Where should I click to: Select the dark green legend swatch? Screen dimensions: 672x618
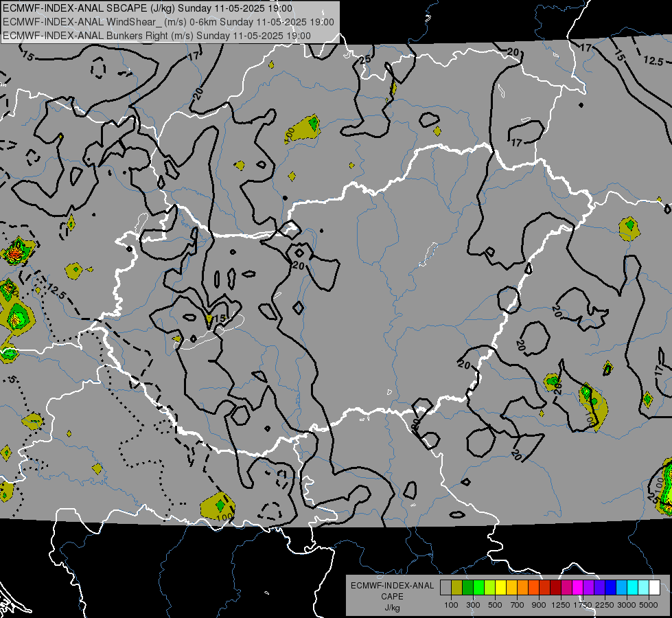(x=467, y=588)
